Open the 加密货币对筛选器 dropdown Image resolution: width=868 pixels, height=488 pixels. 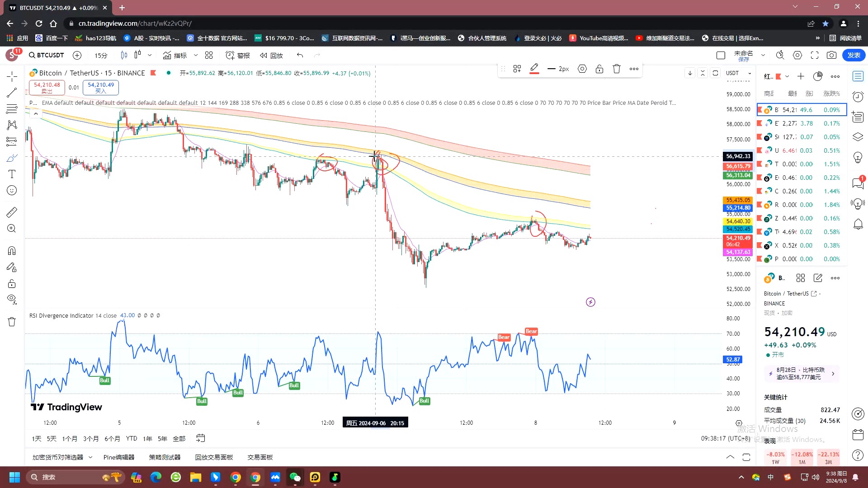(x=62, y=457)
